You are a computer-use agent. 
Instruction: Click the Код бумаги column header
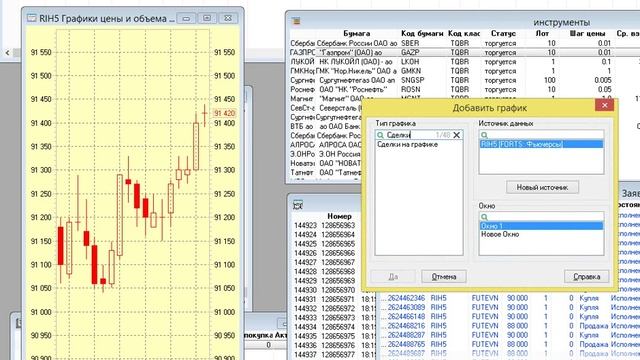pos(422,33)
